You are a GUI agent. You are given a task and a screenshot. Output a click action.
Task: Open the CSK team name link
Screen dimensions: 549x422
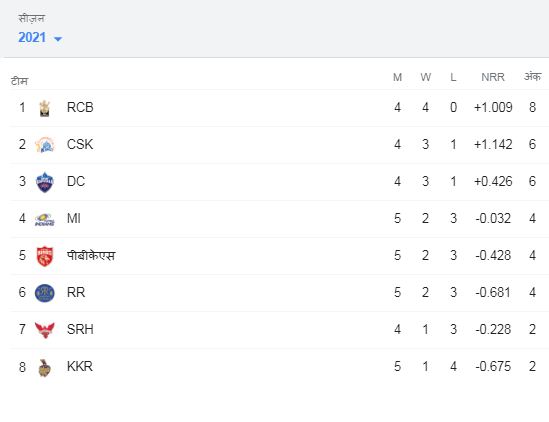80,144
